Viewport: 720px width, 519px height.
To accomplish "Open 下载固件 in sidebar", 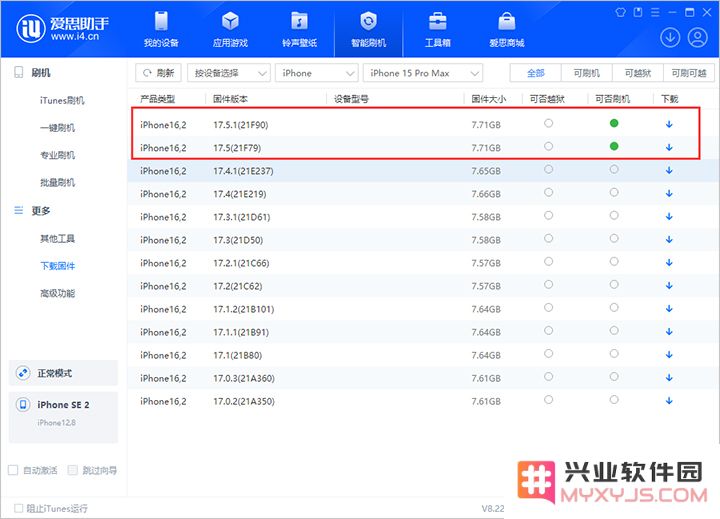I will tap(57, 265).
